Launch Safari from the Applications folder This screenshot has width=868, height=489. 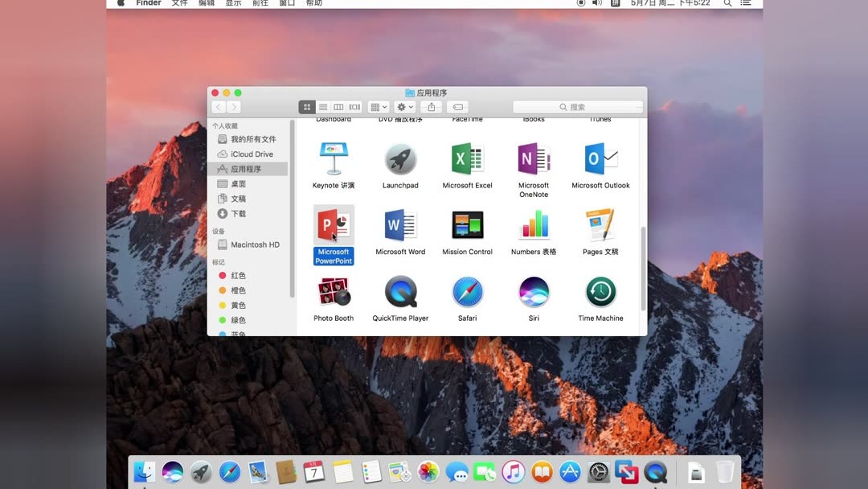pyautogui.click(x=467, y=291)
